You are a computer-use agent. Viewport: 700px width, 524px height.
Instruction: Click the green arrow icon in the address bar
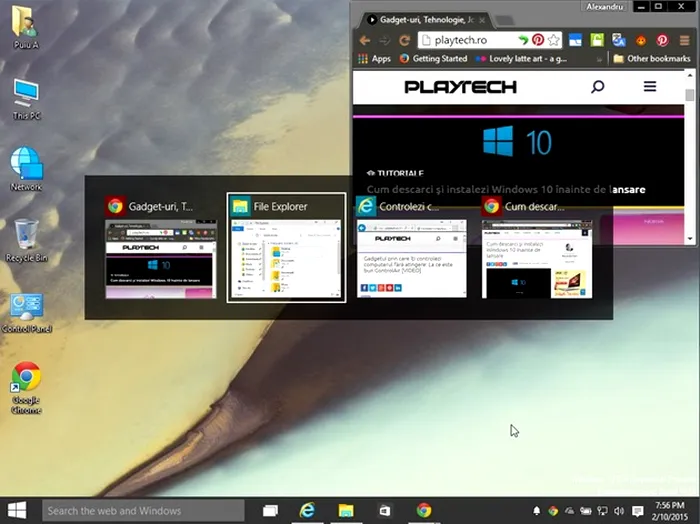click(523, 40)
